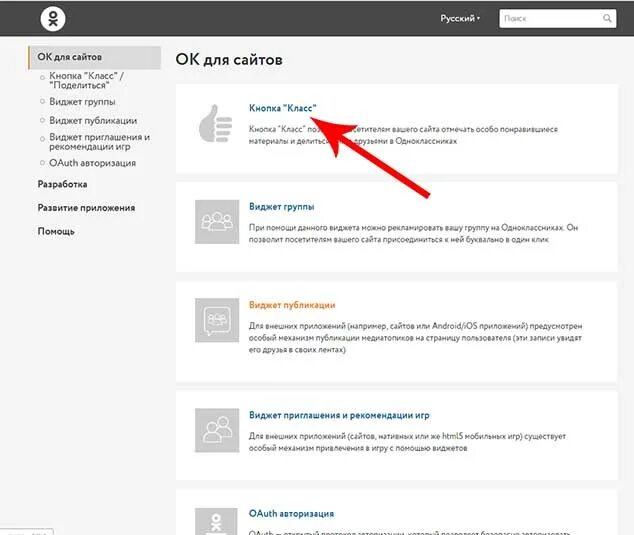The width and height of the screenshot is (634, 535).
Task: Open sidebar item "Виджет группы"
Action: (x=82, y=102)
